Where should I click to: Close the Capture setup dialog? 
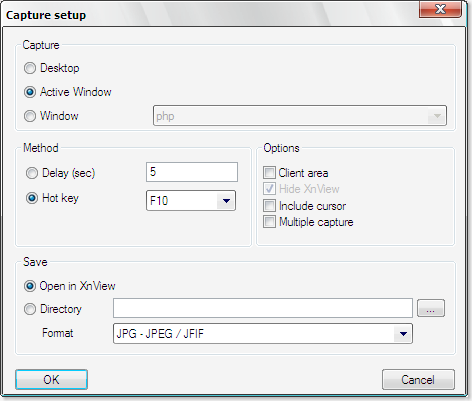(x=440, y=9)
